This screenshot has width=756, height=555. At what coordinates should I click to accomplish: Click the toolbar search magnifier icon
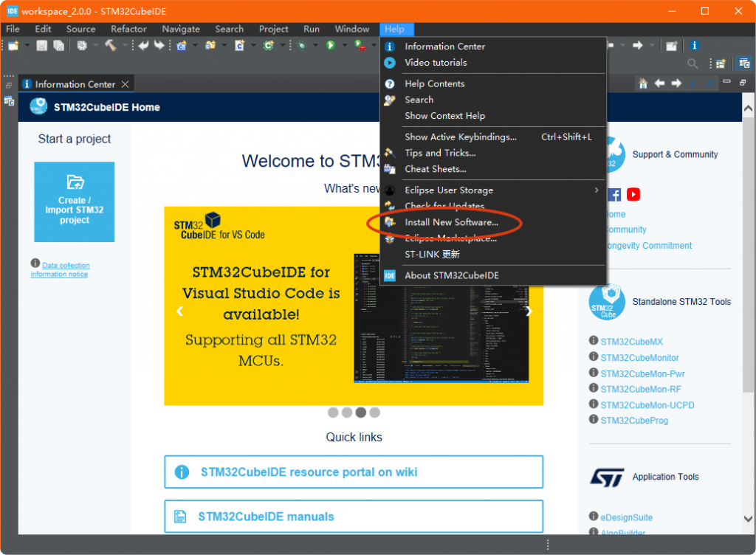pos(693,64)
